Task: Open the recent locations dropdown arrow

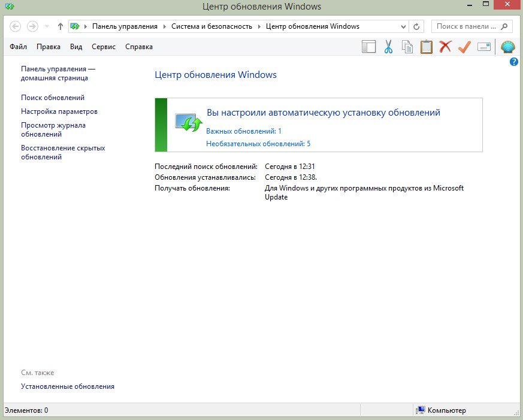Action: pyautogui.click(x=47, y=26)
